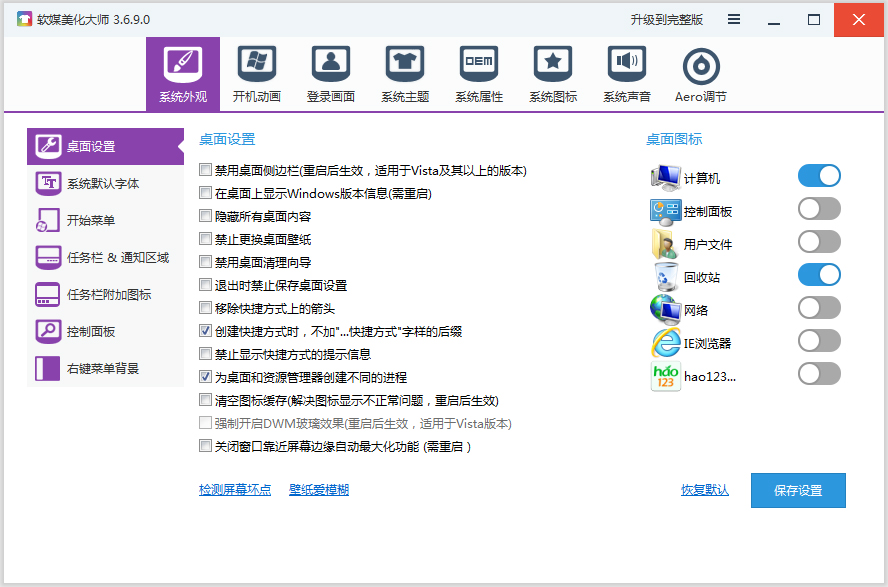Check 关闭窗口靠近屏幕边缘自动最大化功能
The height and width of the screenshot is (587, 888).
click(x=205, y=446)
